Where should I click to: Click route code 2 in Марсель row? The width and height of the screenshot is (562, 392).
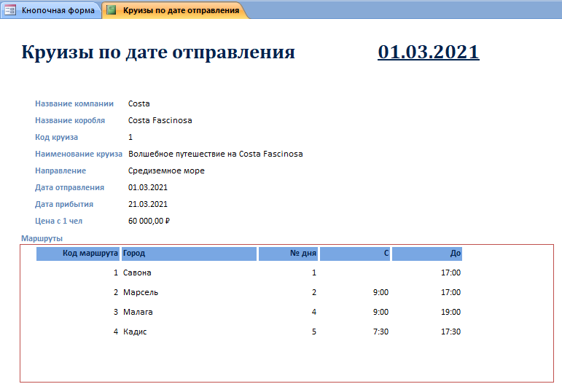tap(116, 292)
